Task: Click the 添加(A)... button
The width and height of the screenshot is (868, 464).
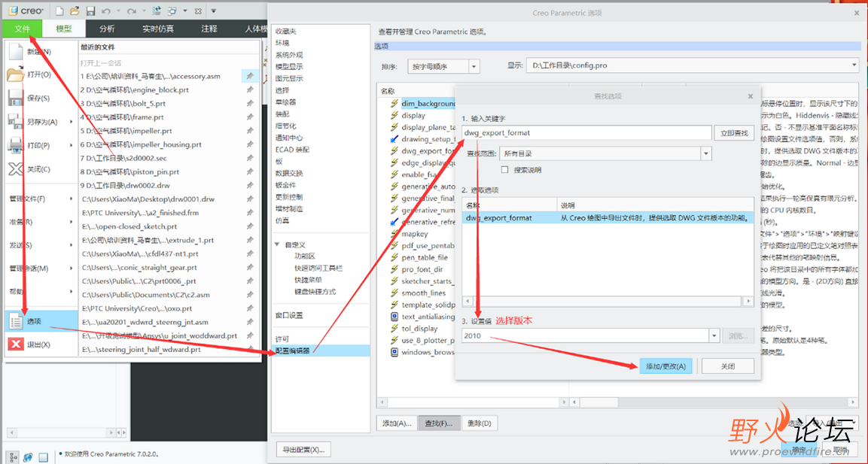Action: 397,423
